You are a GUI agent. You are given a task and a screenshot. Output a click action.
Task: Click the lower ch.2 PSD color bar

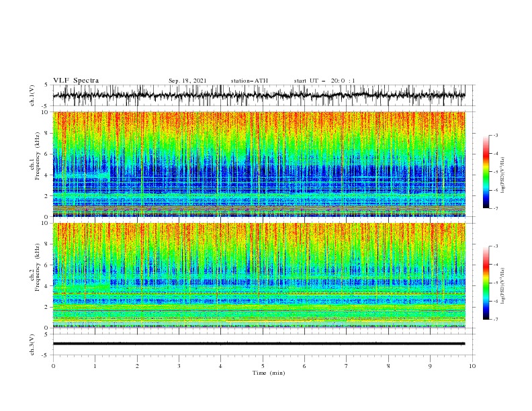486,283
